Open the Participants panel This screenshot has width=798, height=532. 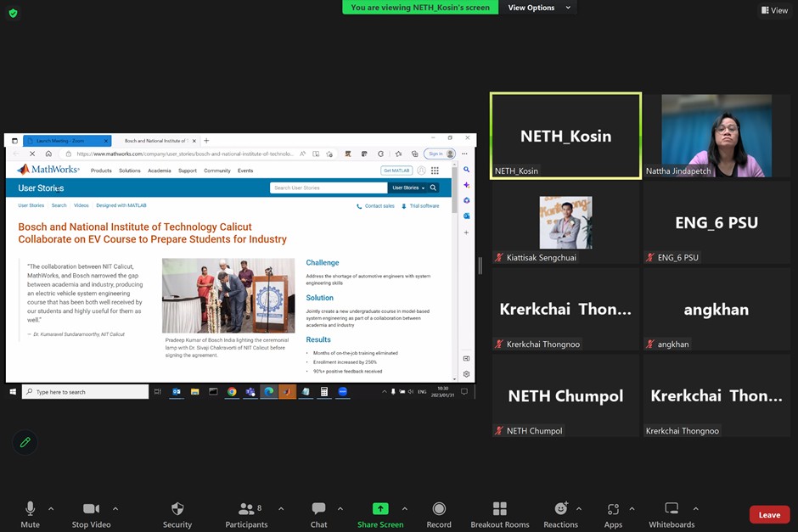pyautogui.click(x=246, y=515)
